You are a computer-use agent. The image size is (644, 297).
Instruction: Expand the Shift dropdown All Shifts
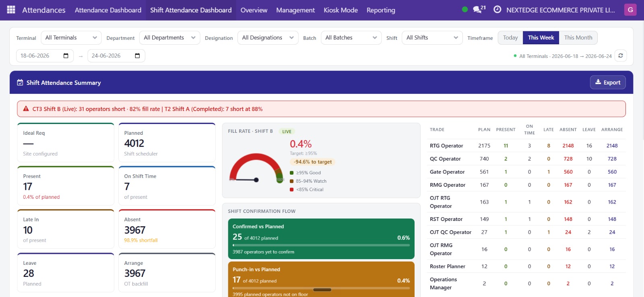(432, 38)
